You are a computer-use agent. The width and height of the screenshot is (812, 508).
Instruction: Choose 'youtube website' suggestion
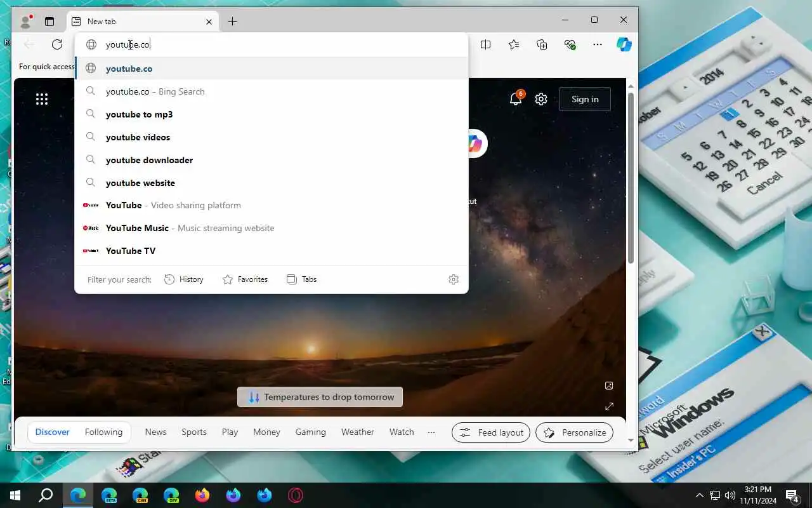point(272,183)
